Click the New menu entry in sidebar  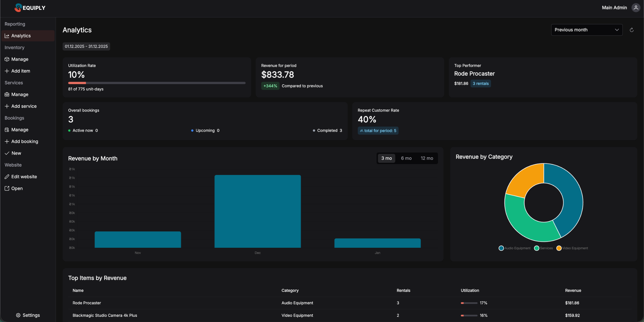(16, 153)
